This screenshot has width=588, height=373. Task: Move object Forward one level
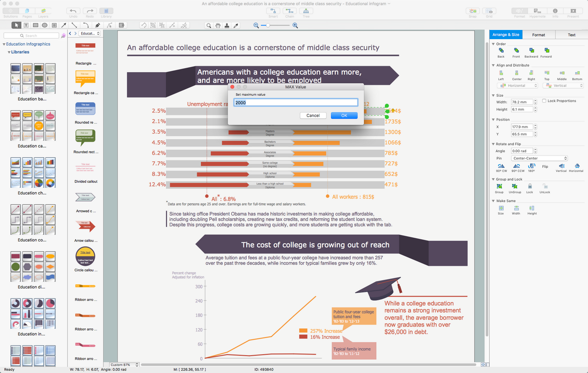point(546,50)
